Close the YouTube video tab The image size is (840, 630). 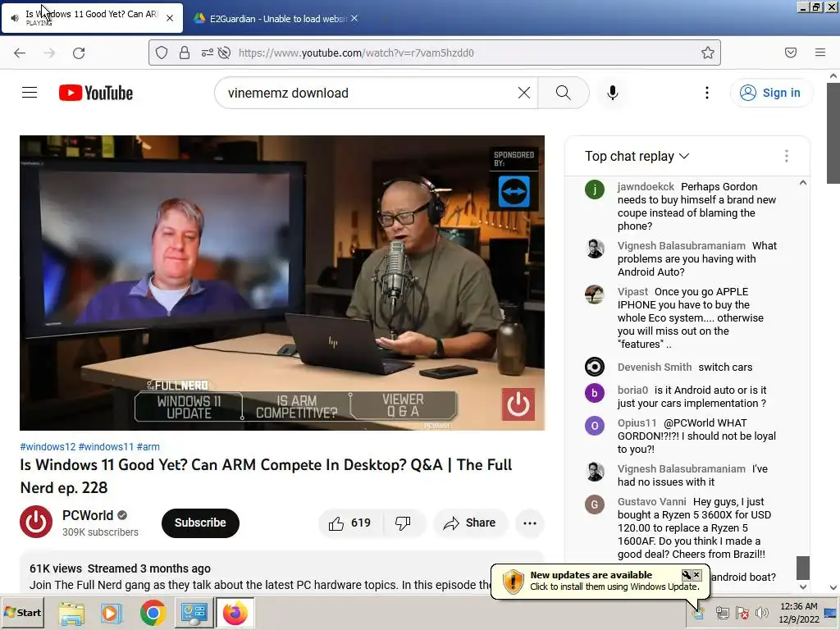click(170, 18)
